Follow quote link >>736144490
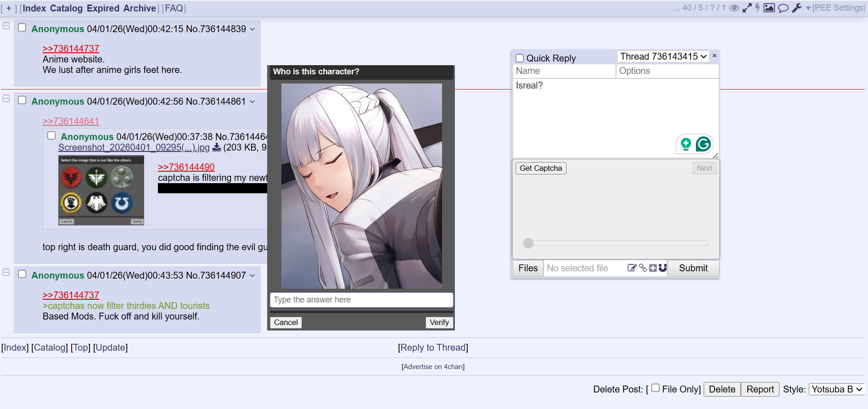 (x=186, y=167)
